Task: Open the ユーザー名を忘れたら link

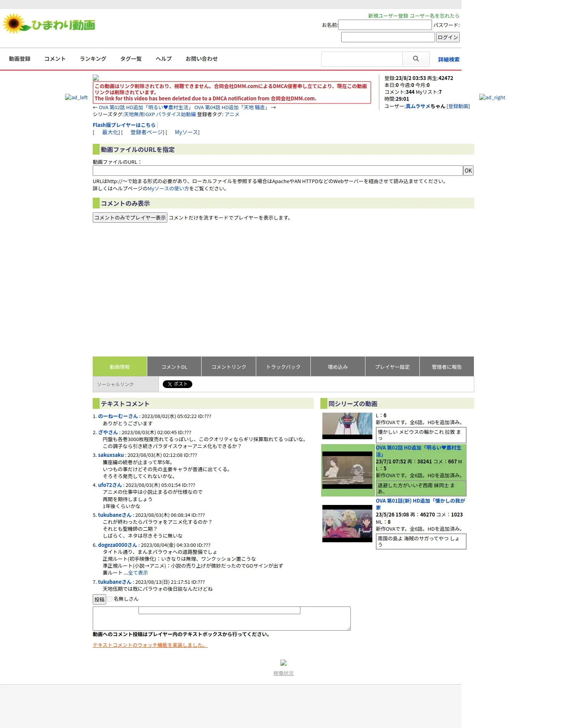Action: point(435,16)
